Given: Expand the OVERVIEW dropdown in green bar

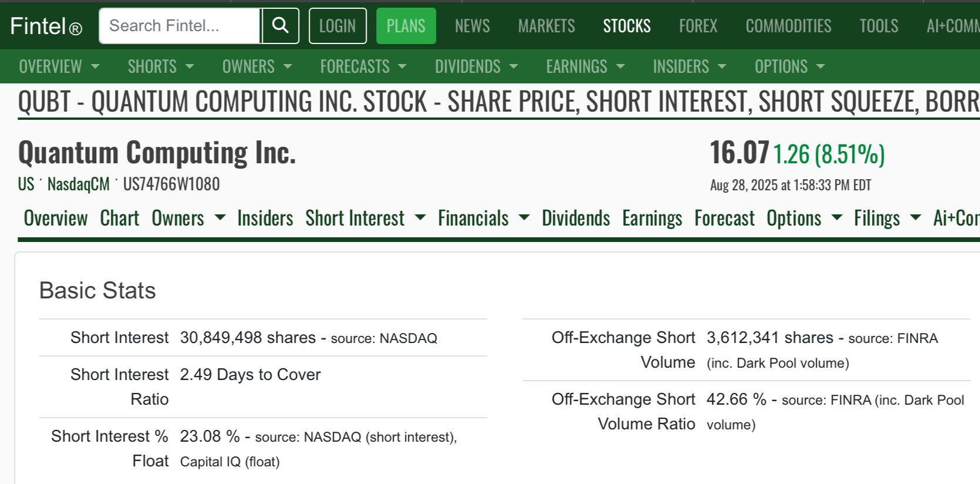Looking at the screenshot, I should tap(59, 66).
